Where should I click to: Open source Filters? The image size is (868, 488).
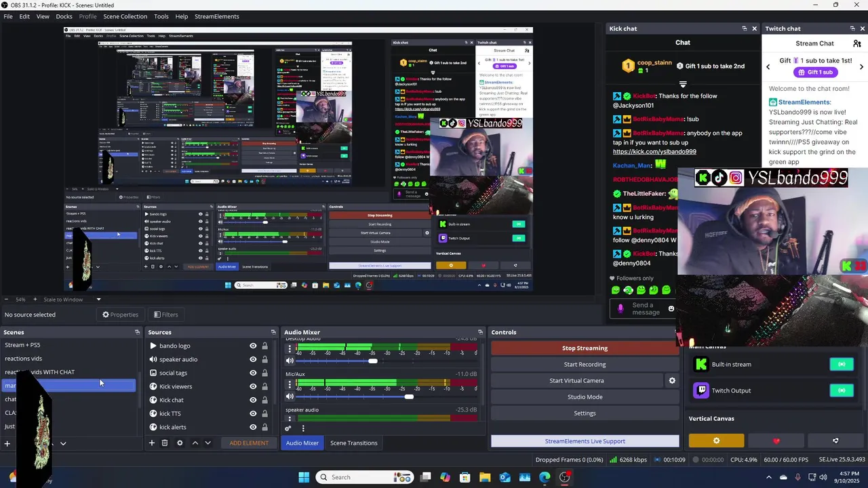tap(165, 314)
